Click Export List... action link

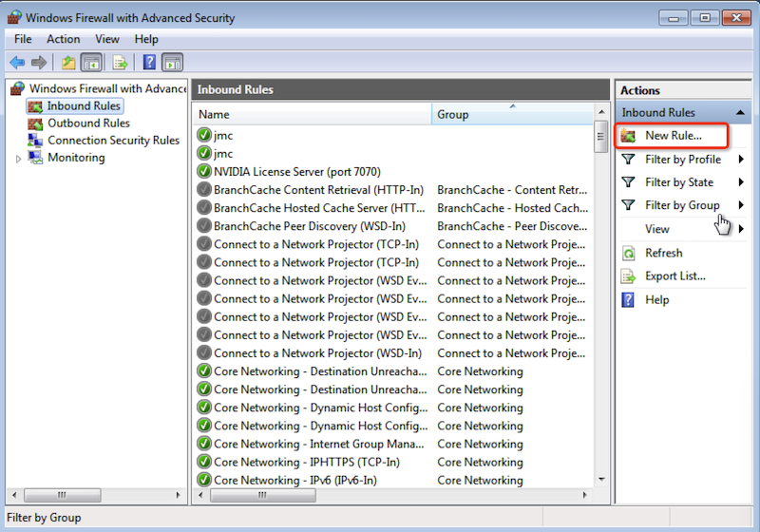tap(675, 276)
